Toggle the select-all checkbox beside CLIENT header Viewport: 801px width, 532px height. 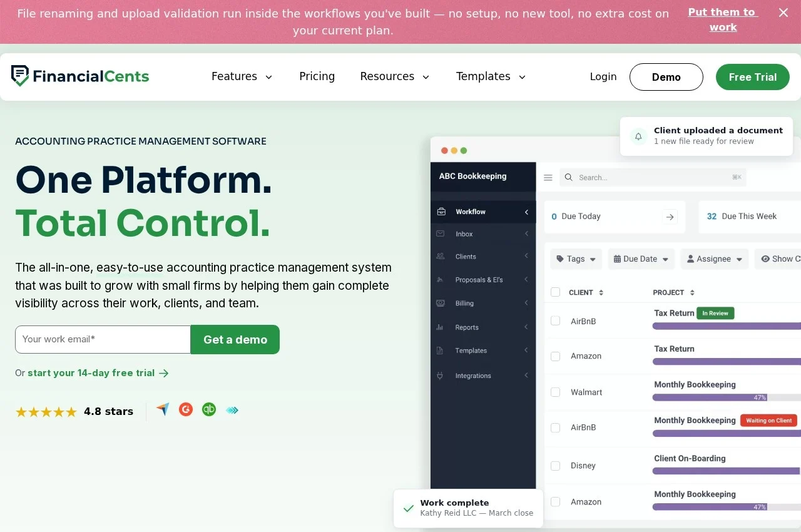point(555,292)
